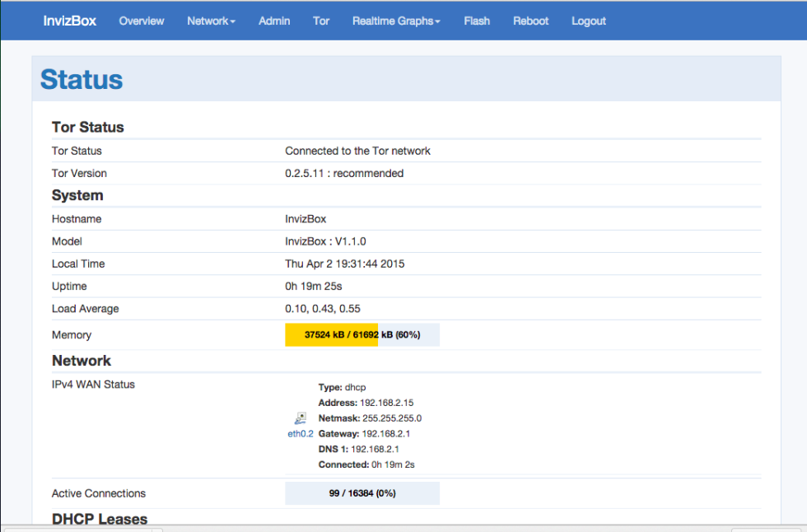The image size is (807, 532).
Task: Click the Active Connections progress bar
Action: [362, 492]
